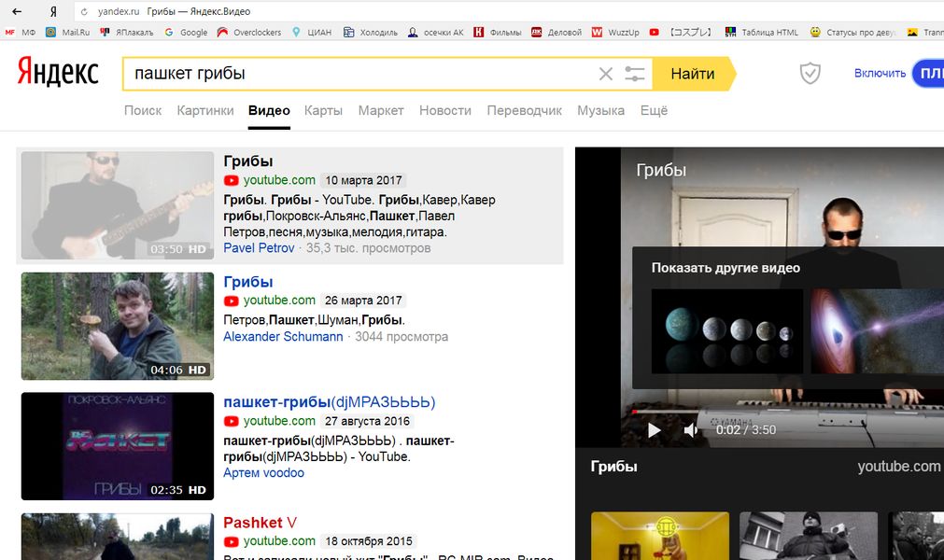The image size is (944, 560).
Task: Click the shield safe-search icon
Action: pos(810,74)
